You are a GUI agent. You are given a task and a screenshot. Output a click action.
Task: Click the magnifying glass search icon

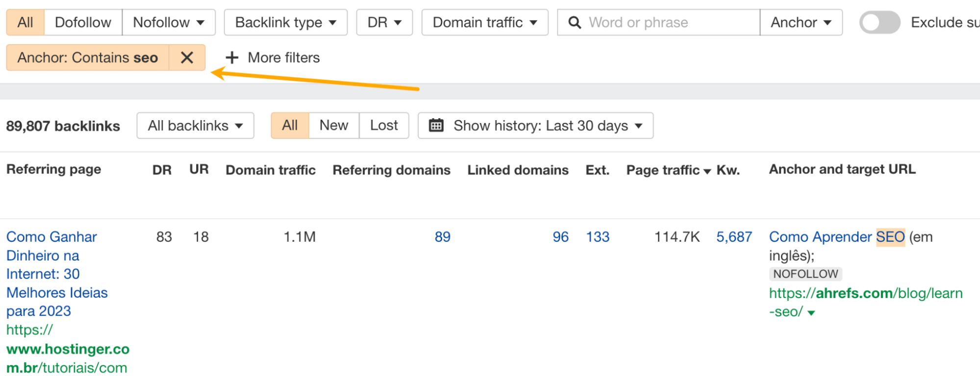coord(575,23)
